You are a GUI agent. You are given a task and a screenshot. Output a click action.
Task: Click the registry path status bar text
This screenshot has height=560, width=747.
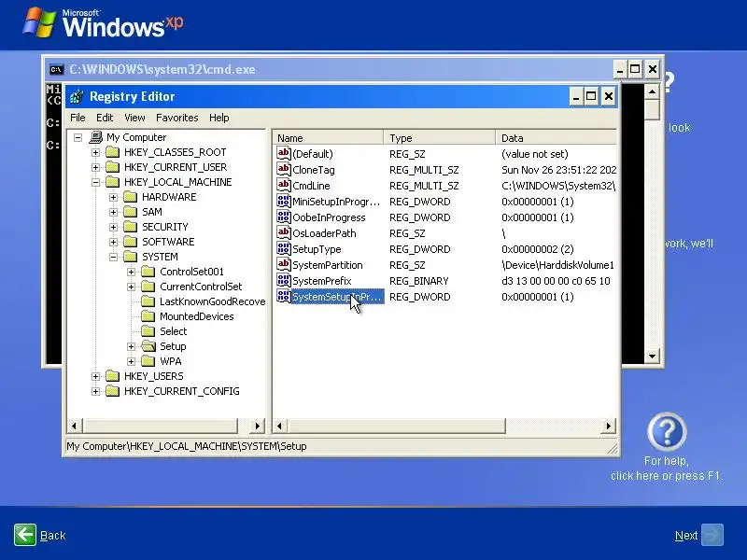[x=187, y=446]
